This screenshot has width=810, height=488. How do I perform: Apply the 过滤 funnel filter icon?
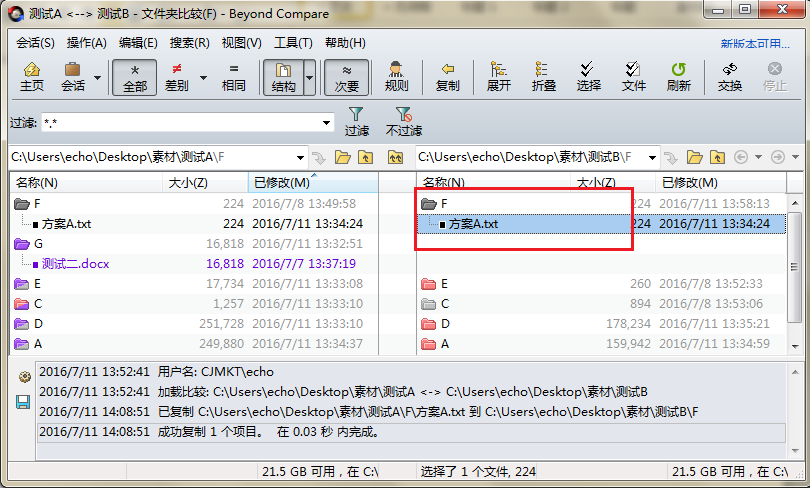[x=356, y=122]
